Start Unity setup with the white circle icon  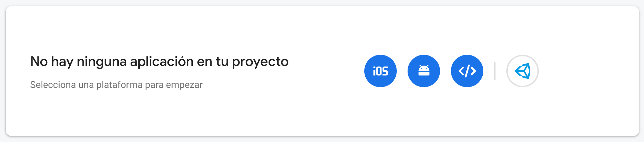(x=523, y=71)
